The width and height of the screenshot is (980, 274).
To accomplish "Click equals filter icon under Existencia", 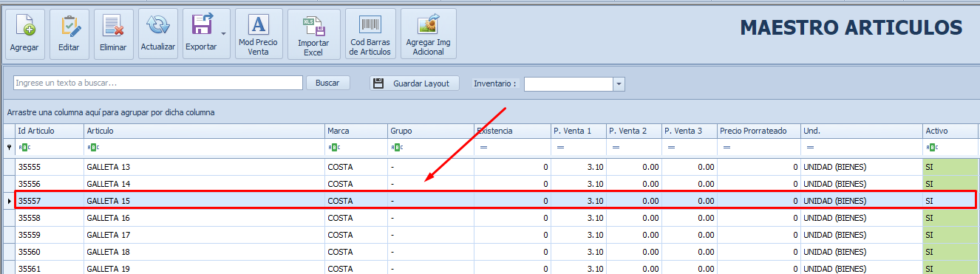I will point(483,148).
